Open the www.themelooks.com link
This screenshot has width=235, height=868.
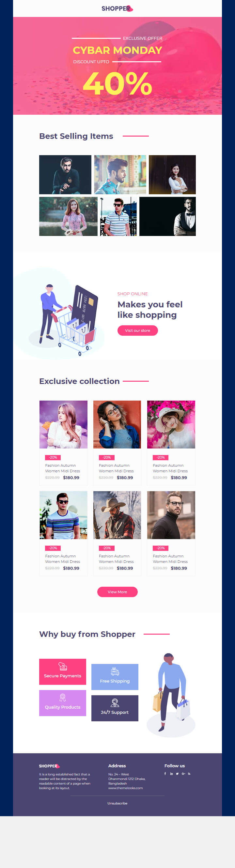125,788
